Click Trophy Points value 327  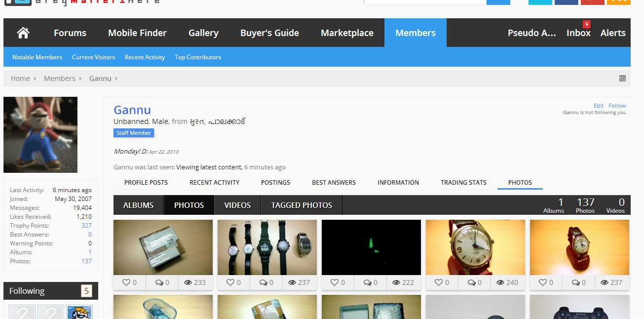(x=86, y=226)
